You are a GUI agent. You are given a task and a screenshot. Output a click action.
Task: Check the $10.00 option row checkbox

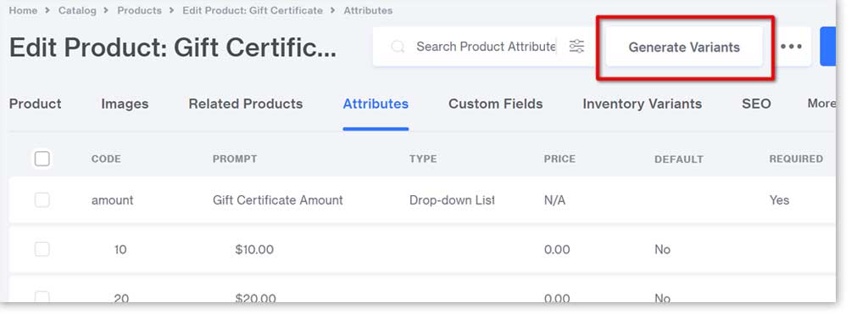(x=42, y=250)
